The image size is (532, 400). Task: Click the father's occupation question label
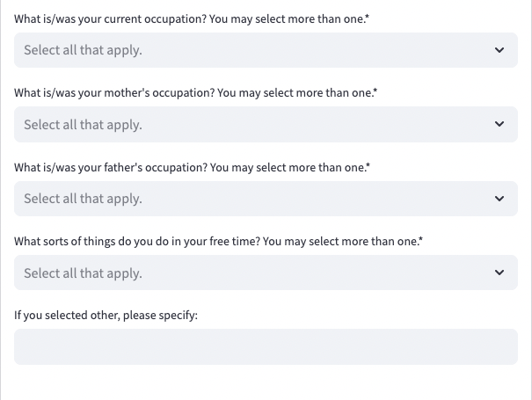(191, 167)
